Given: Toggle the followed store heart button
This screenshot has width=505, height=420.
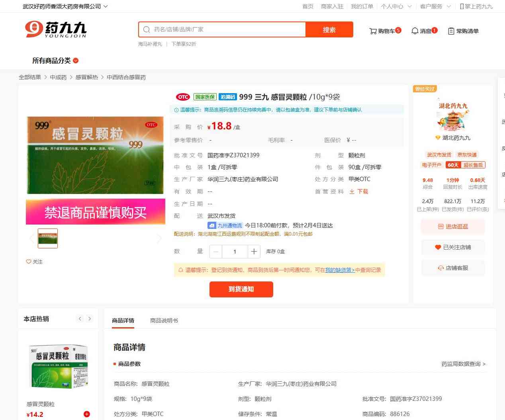Looking at the screenshot, I should tap(438, 247).
